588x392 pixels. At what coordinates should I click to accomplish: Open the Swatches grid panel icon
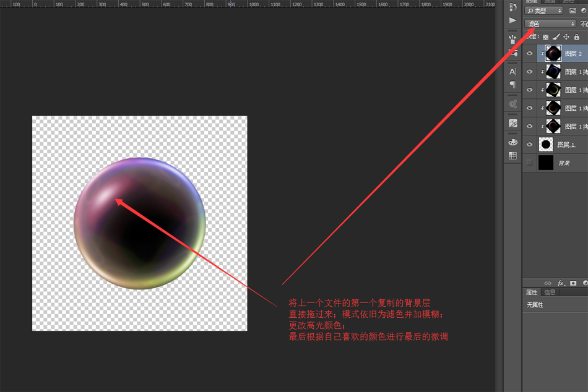(512, 156)
